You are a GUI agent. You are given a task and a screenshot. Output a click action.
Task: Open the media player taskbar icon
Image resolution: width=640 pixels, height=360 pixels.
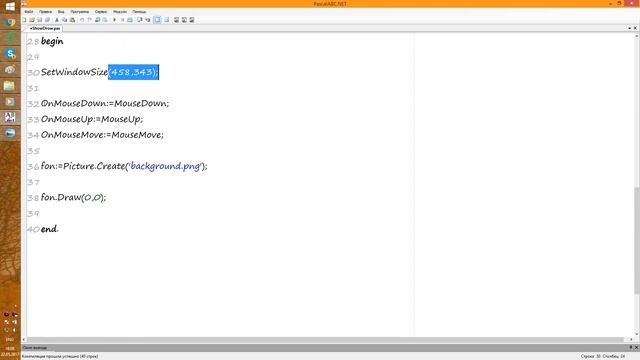10,101
